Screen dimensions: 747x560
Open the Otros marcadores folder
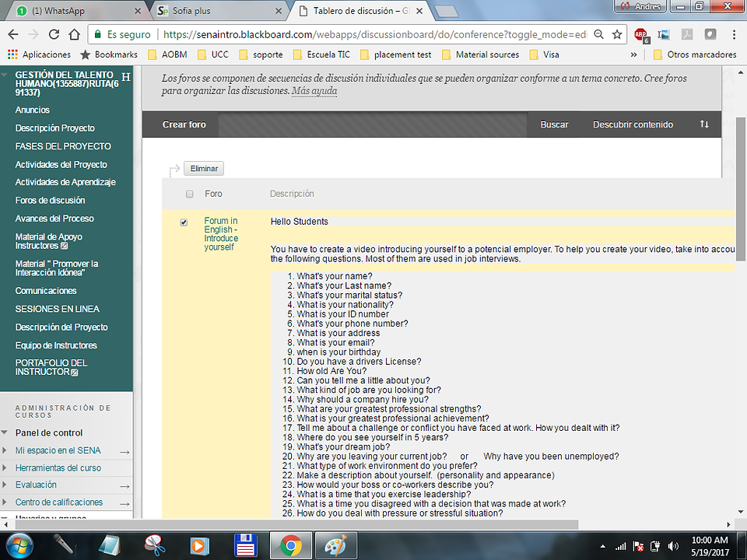pyautogui.click(x=695, y=54)
